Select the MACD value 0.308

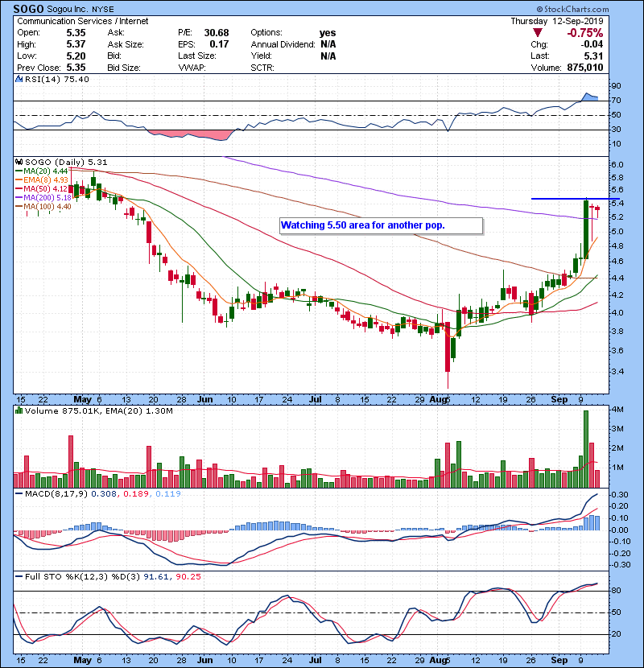coord(104,494)
